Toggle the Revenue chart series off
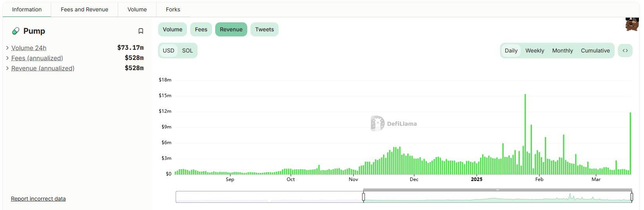644x210 pixels. [x=231, y=29]
